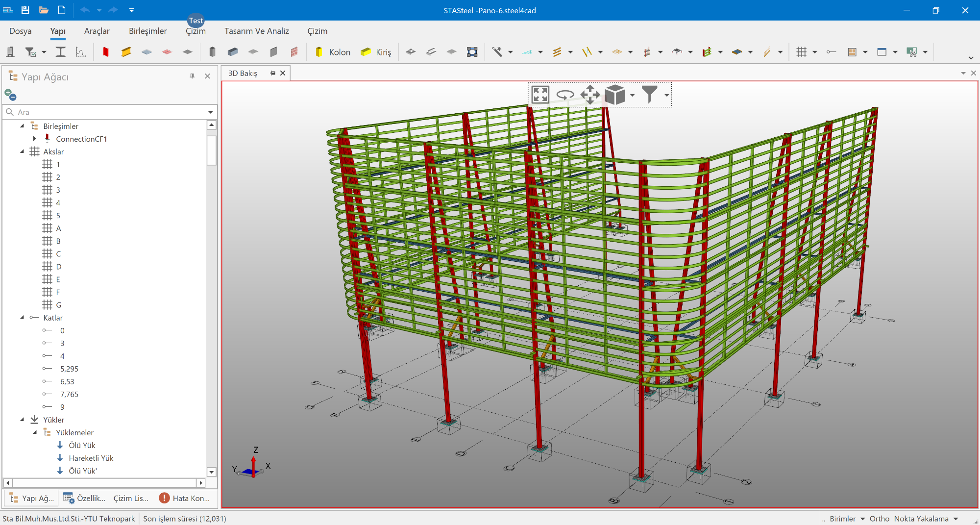Expand the ConnectionCF1 tree node
The width and height of the screenshot is (980, 525).
point(35,139)
